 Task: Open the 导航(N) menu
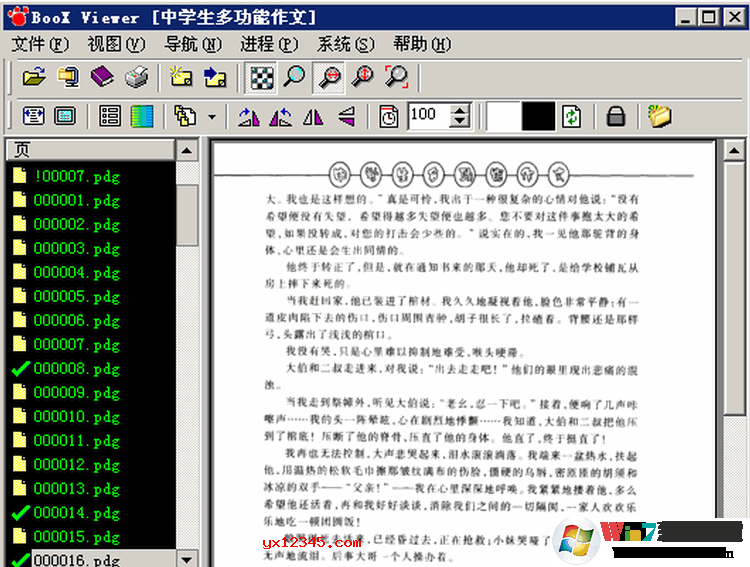coord(193,44)
